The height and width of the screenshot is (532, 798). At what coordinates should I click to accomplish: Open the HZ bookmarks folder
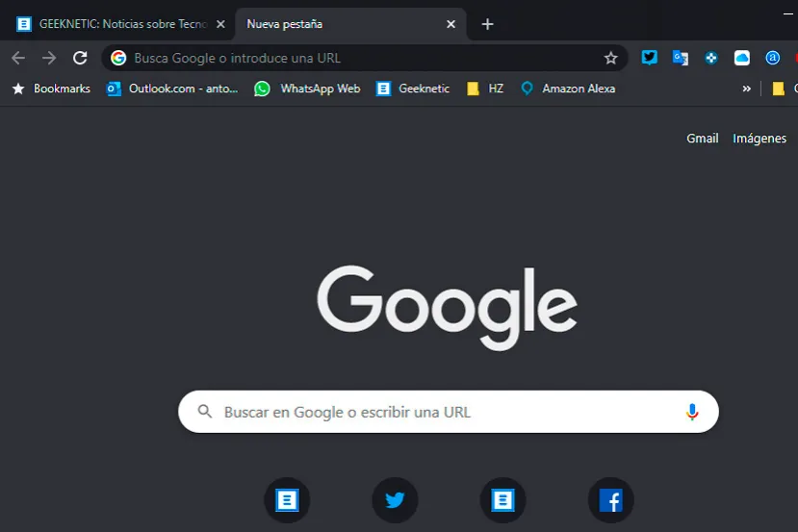485,89
